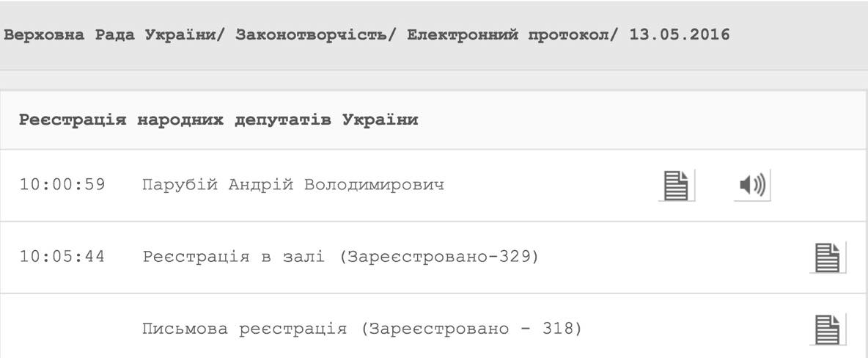The width and height of the screenshot is (868, 358).
Task: Open document icon for Реєстрація в залі
Action: coord(827,258)
